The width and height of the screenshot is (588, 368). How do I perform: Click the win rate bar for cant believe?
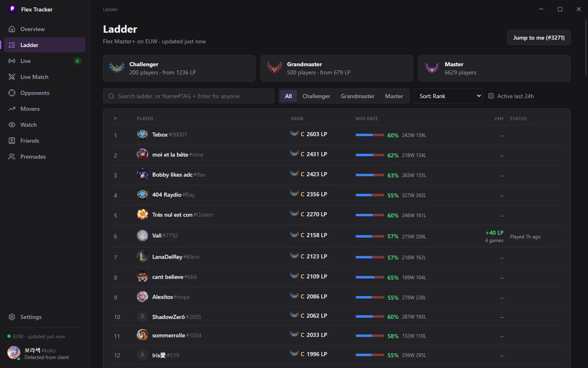click(x=370, y=277)
